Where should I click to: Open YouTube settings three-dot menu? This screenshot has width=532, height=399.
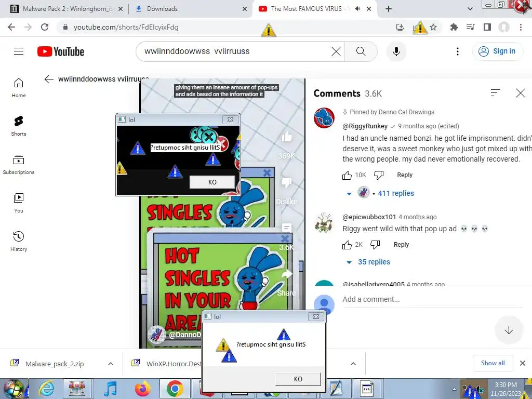[x=457, y=51]
